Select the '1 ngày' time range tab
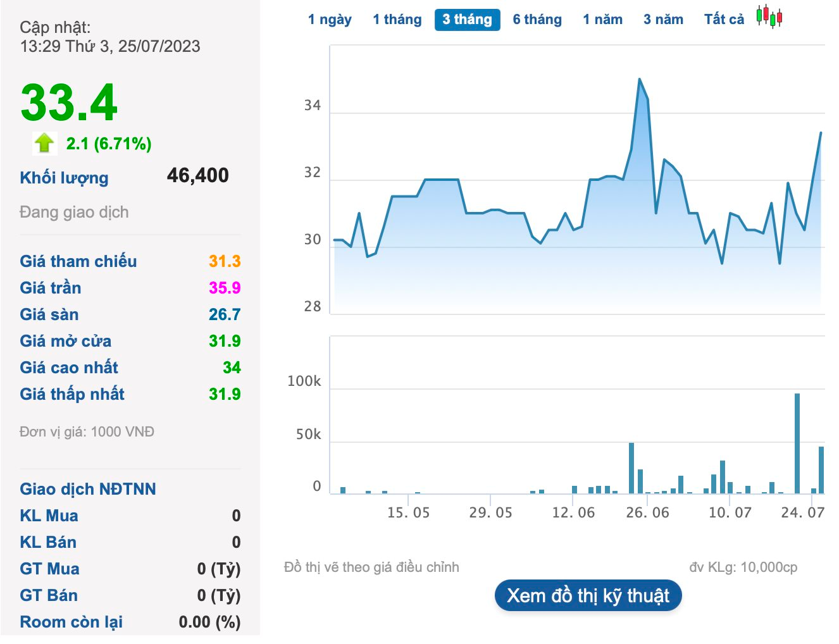839x644 pixels. point(330,20)
